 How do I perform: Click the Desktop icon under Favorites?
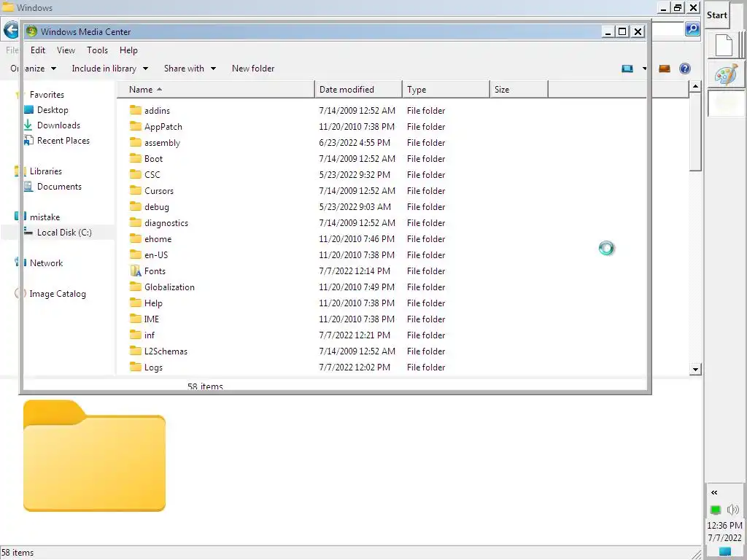coord(28,109)
